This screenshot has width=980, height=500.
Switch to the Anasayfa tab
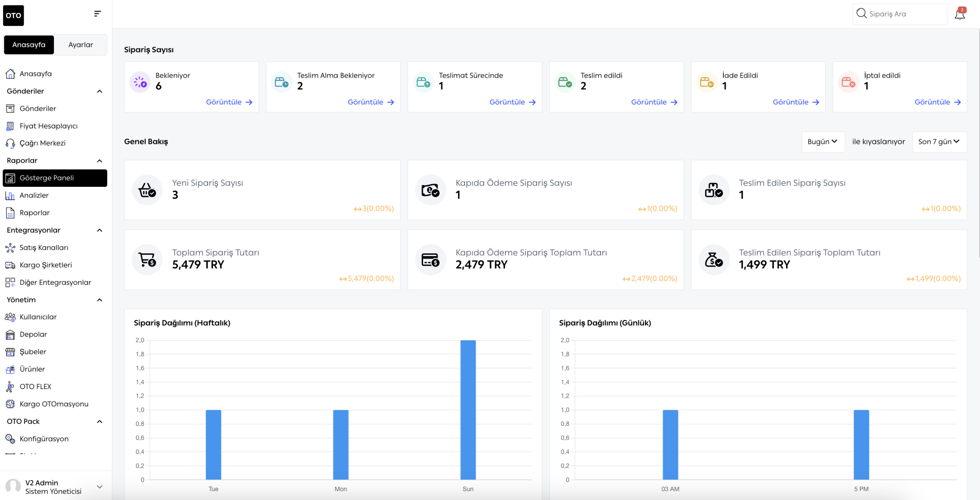[x=29, y=45]
